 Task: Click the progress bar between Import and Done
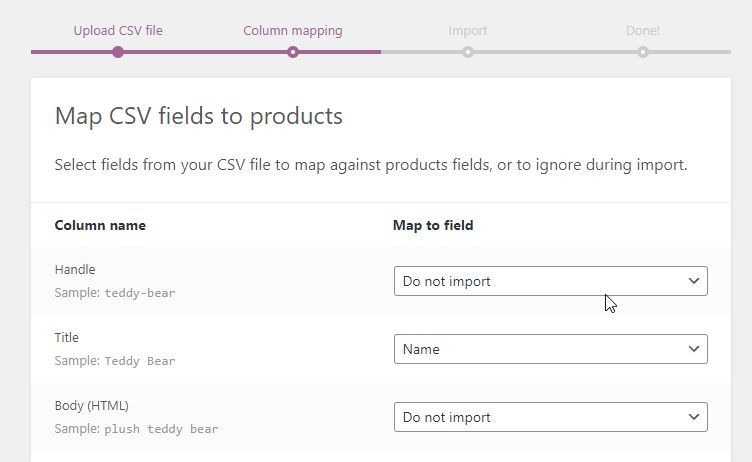pos(555,52)
